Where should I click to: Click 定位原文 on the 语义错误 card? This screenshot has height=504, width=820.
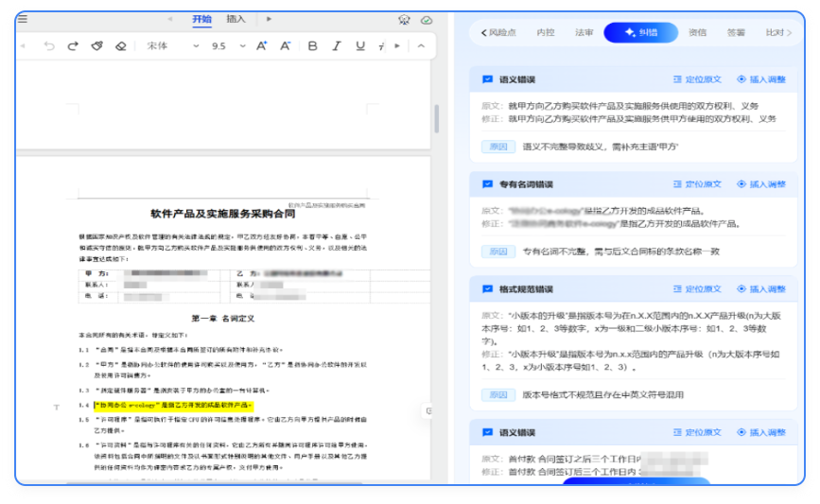pyautogui.click(x=697, y=79)
